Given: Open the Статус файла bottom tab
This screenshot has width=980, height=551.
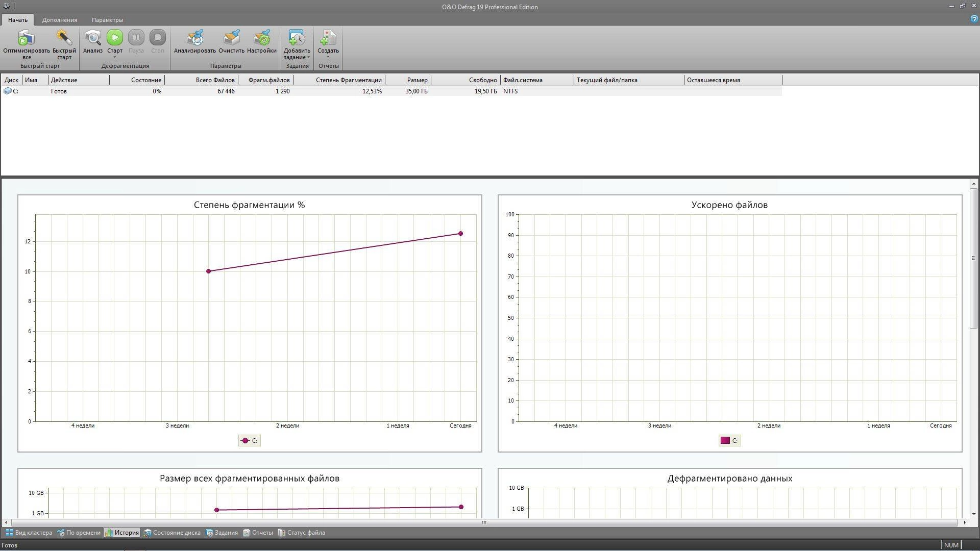Looking at the screenshot, I should tap(302, 533).
